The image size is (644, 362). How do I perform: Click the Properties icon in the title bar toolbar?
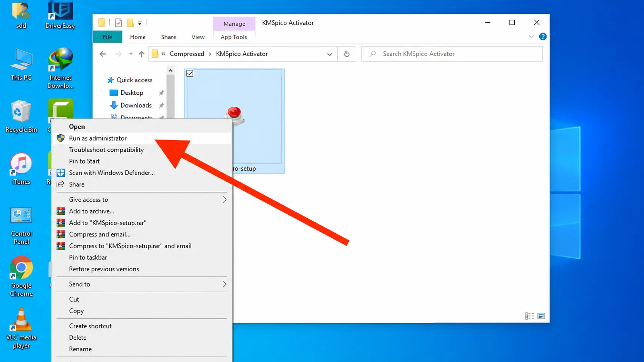tap(119, 23)
